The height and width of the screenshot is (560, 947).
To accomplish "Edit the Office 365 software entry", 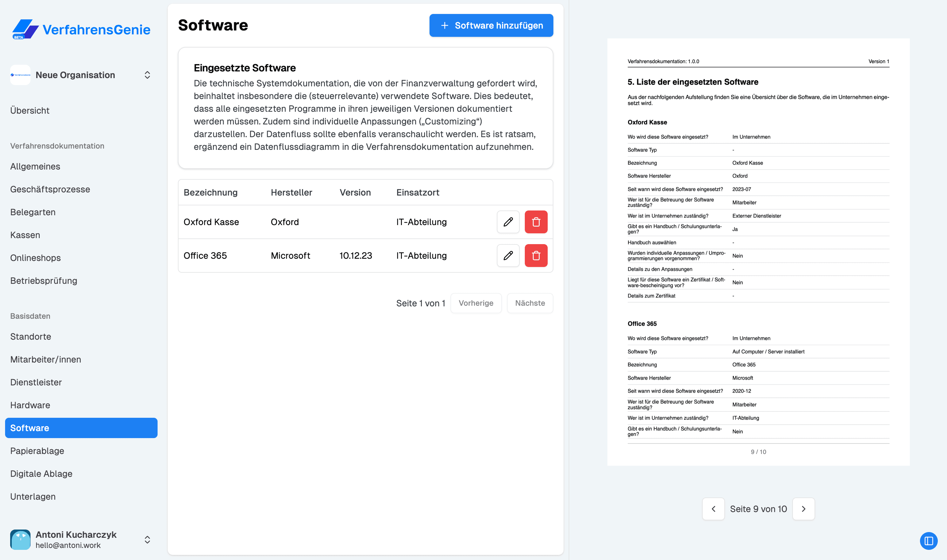I will (508, 256).
